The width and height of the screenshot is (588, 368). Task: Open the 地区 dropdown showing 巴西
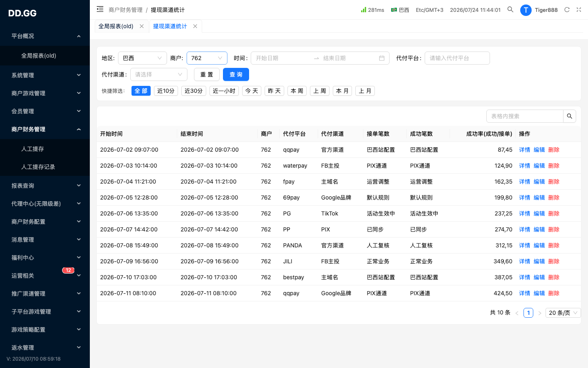[x=143, y=58]
